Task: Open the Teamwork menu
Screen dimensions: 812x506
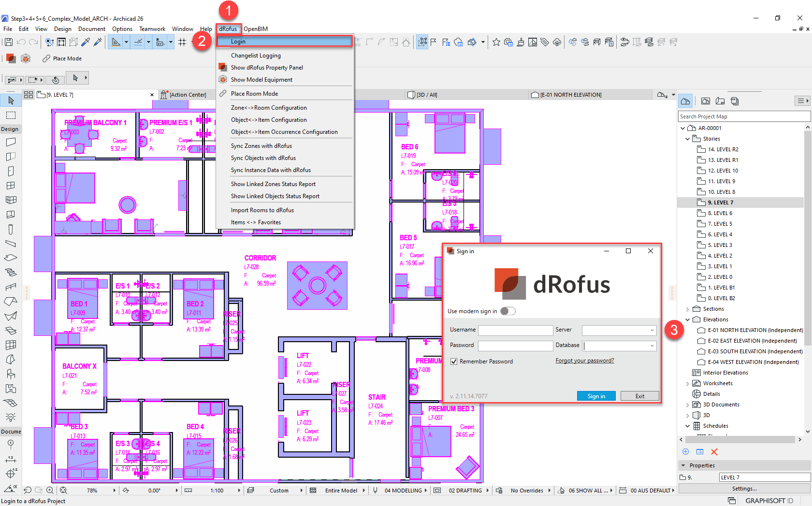Action: 152,29
